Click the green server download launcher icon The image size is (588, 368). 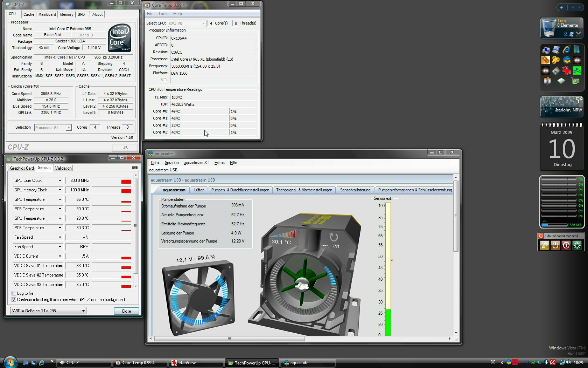pyautogui.click(x=577, y=50)
